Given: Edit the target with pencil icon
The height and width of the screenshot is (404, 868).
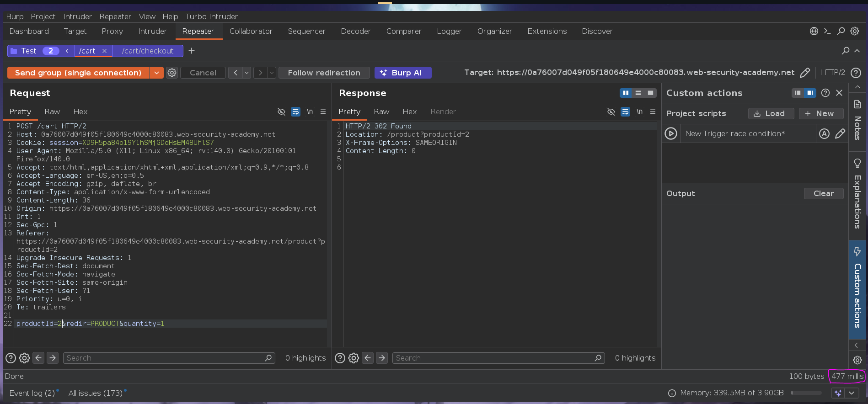Looking at the screenshot, I should tap(805, 73).
